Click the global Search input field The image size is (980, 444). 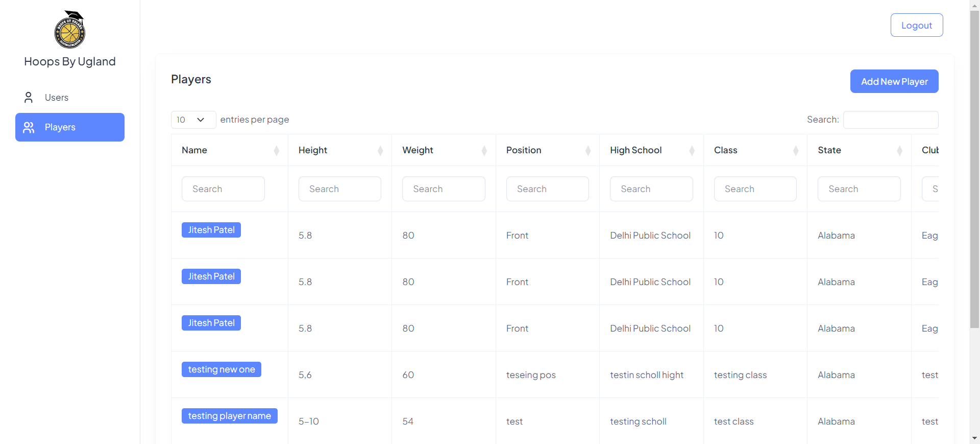pyautogui.click(x=890, y=120)
